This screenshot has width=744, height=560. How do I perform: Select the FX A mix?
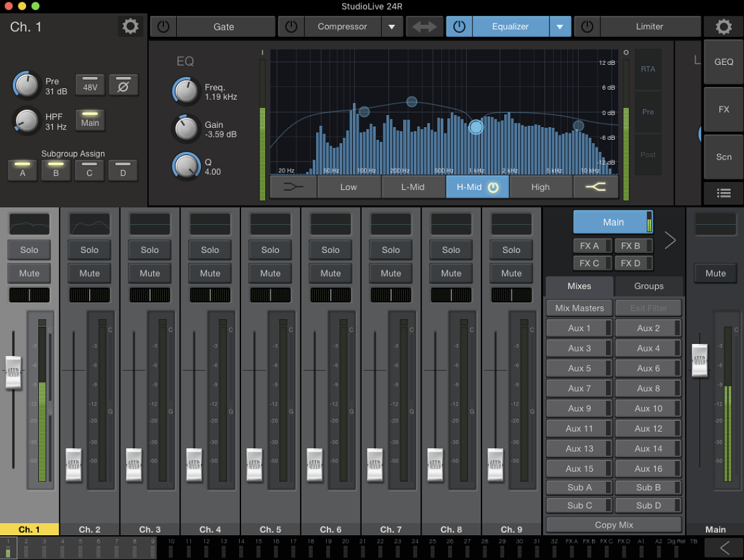(593, 245)
